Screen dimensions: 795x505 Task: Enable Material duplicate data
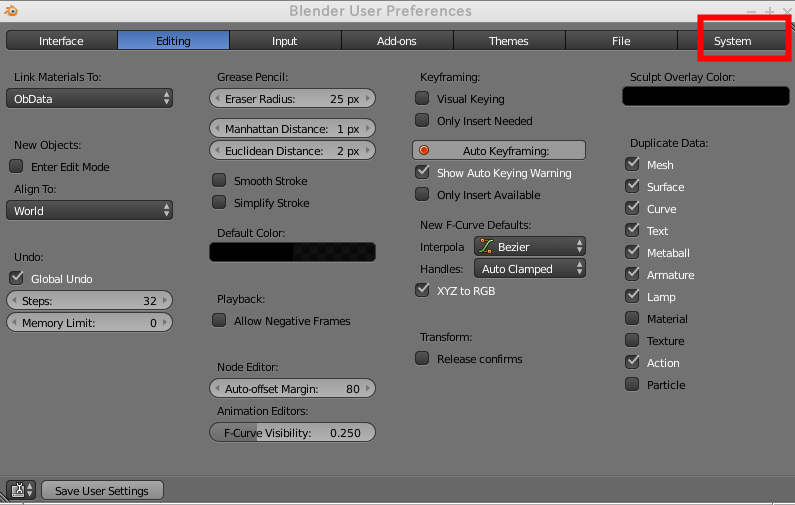(x=632, y=318)
